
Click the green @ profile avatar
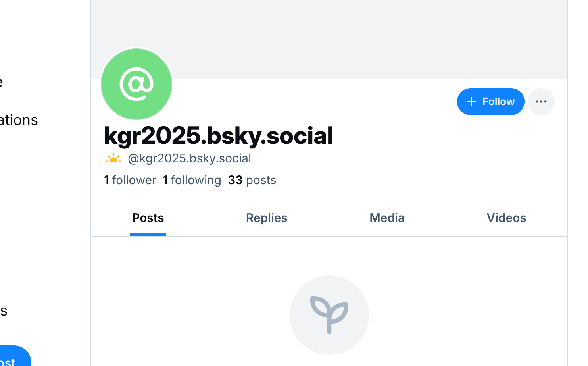pos(136,84)
